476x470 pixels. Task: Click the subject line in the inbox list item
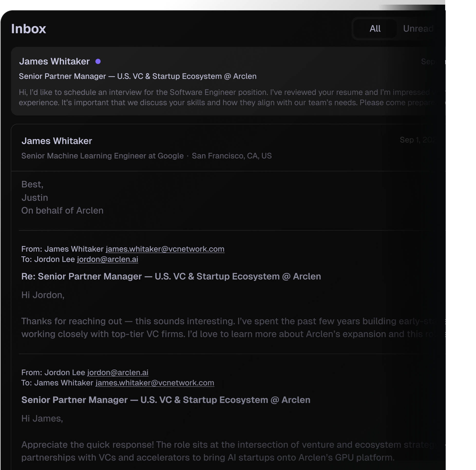(138, 76)
